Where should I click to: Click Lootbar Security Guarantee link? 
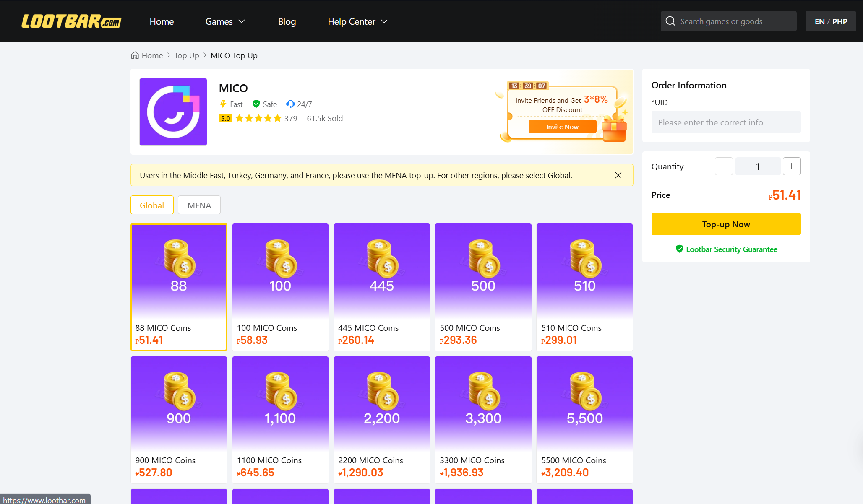click(x=732, y=249)
